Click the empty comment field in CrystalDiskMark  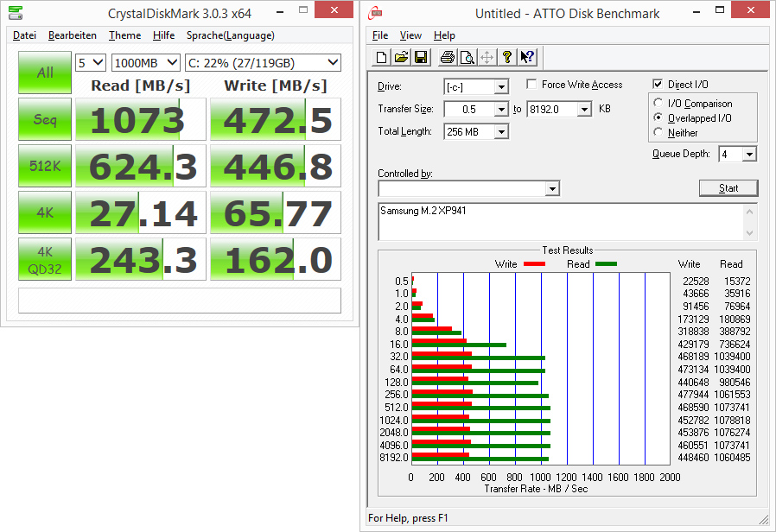180,301
